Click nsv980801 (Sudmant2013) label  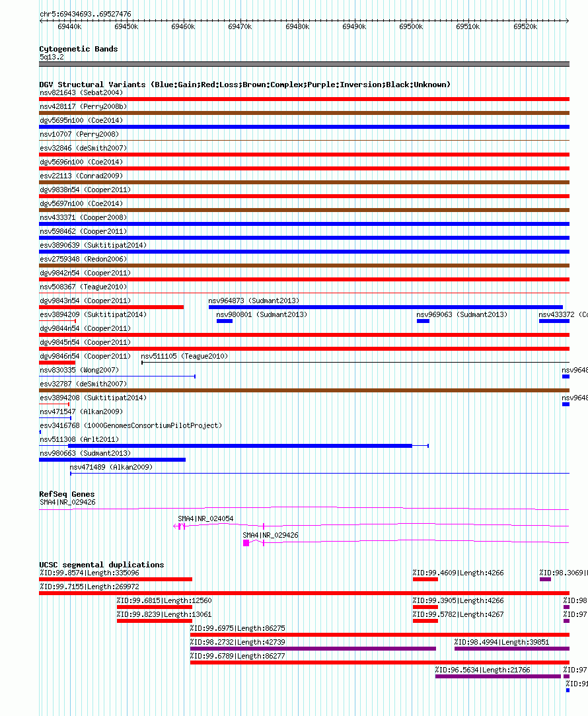tap(262, 314)
